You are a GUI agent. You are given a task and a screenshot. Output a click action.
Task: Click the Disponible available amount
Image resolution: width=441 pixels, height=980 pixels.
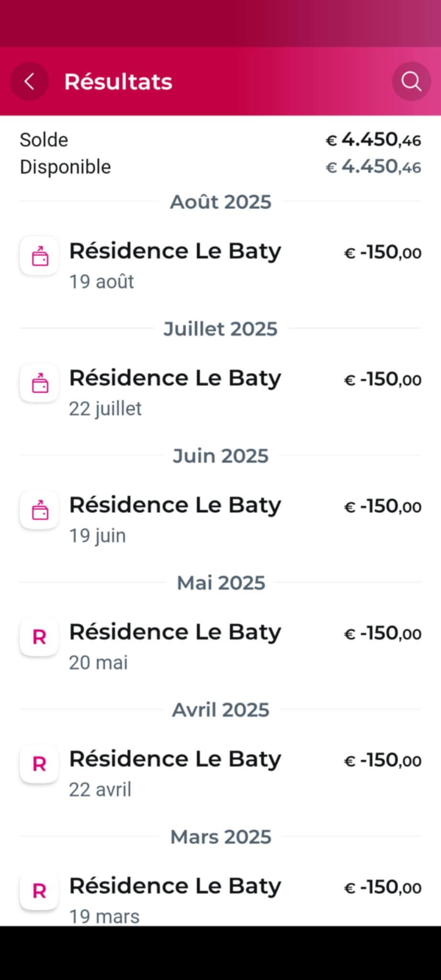373,167
